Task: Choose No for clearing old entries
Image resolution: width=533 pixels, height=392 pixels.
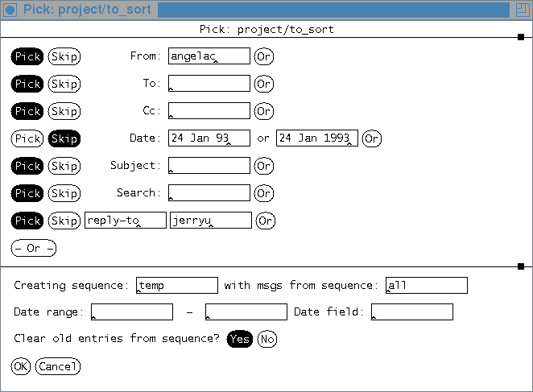Action: pyautogui.click(x=267, y=339)
